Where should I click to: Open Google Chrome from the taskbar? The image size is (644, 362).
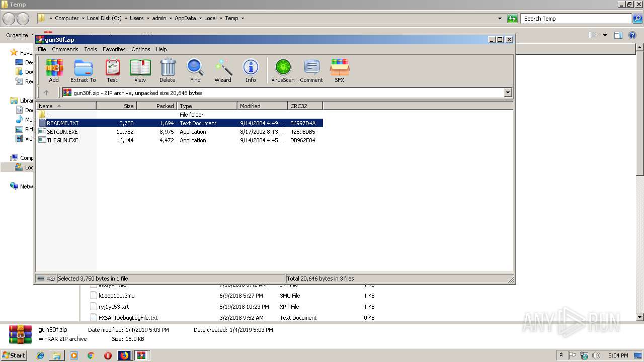pyautogui.click(x=91, y=355)
